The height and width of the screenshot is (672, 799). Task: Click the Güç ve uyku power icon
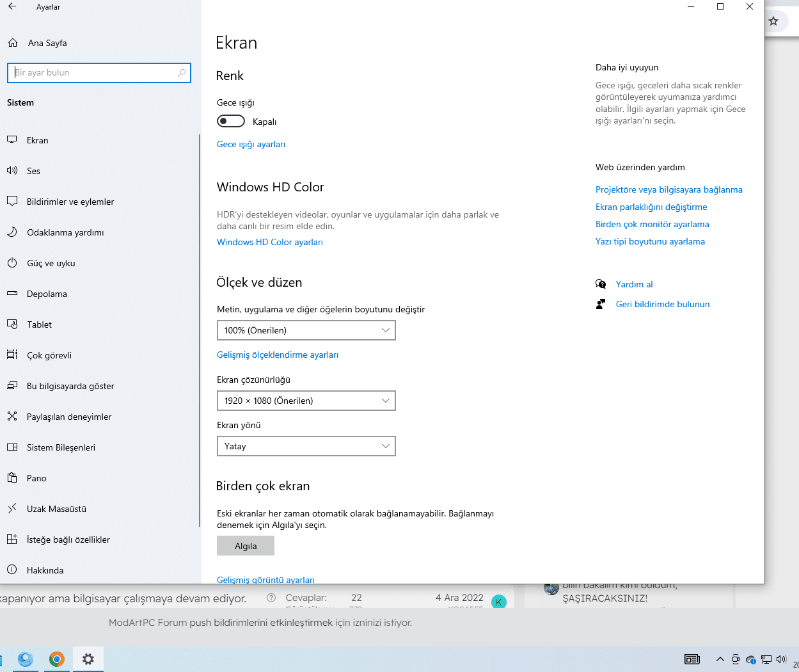click(12, 263)
